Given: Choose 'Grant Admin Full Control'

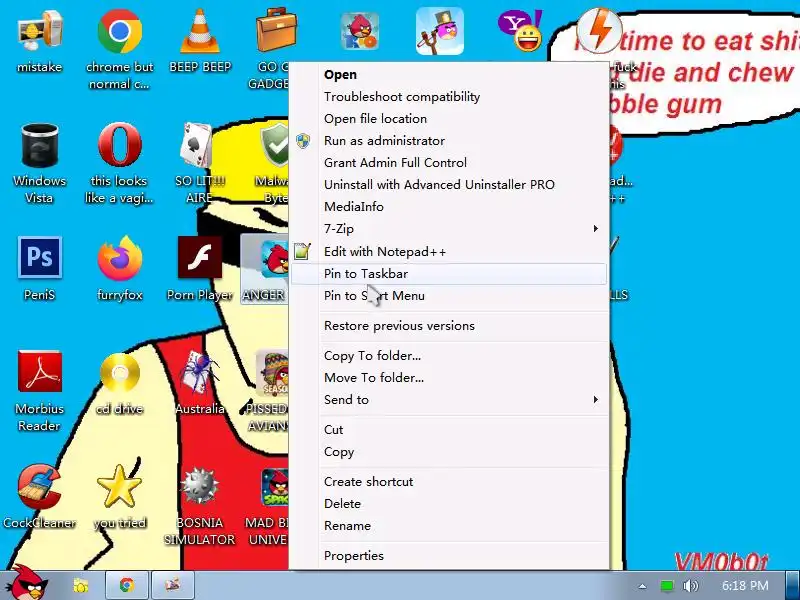Looking at the screenshot, I should pyautogui.click(x=449, y=162).
